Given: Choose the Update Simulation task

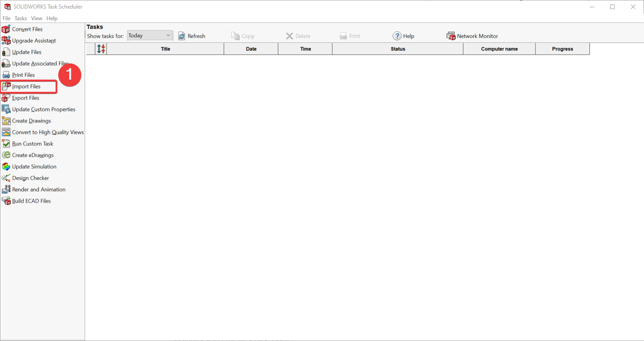Looking at the screenshot, I should point(29,167).
